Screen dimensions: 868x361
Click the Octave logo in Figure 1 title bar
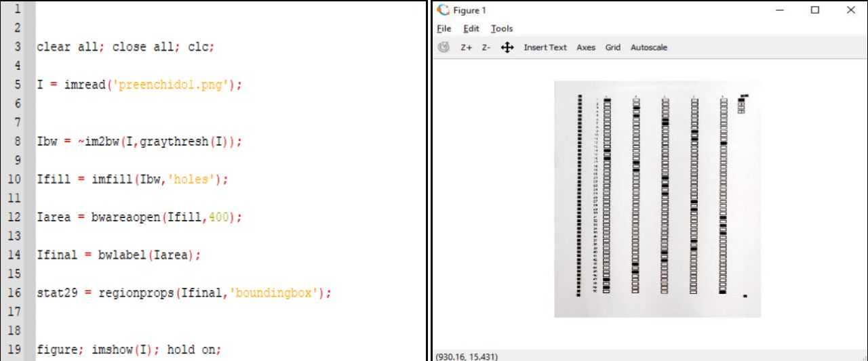click(443, 10)
